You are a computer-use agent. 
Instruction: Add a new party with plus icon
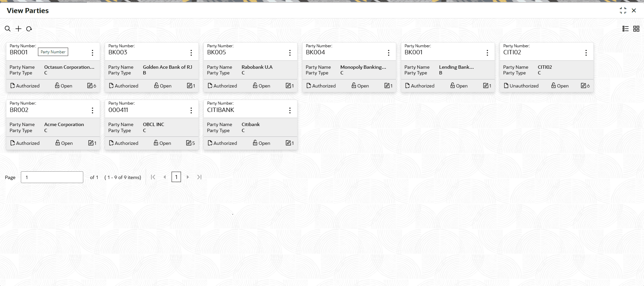(18, 29)
